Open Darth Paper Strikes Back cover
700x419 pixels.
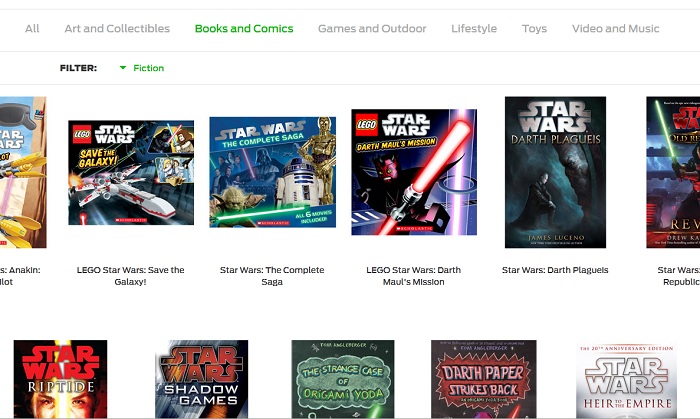(x=484, y=379)
